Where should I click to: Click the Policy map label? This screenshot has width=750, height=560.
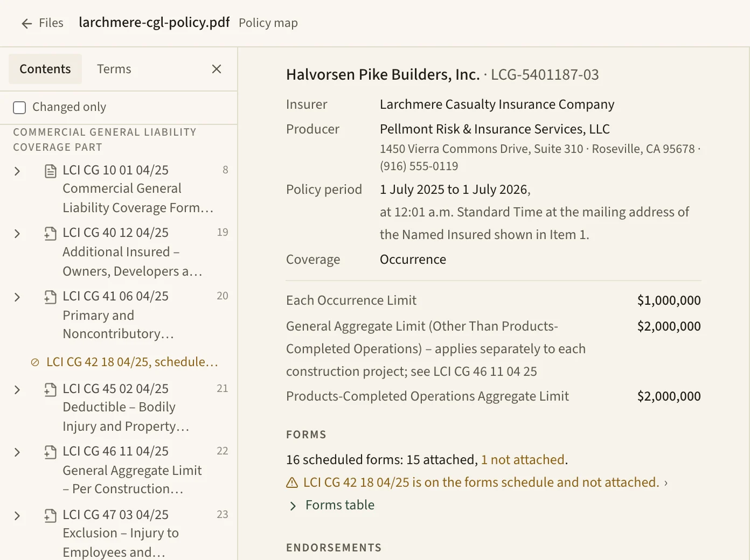[268, 23]
